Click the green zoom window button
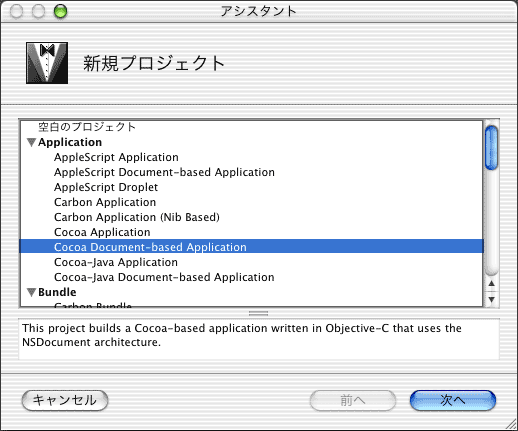This screenshot has width=518, height=431. [60, 12]
